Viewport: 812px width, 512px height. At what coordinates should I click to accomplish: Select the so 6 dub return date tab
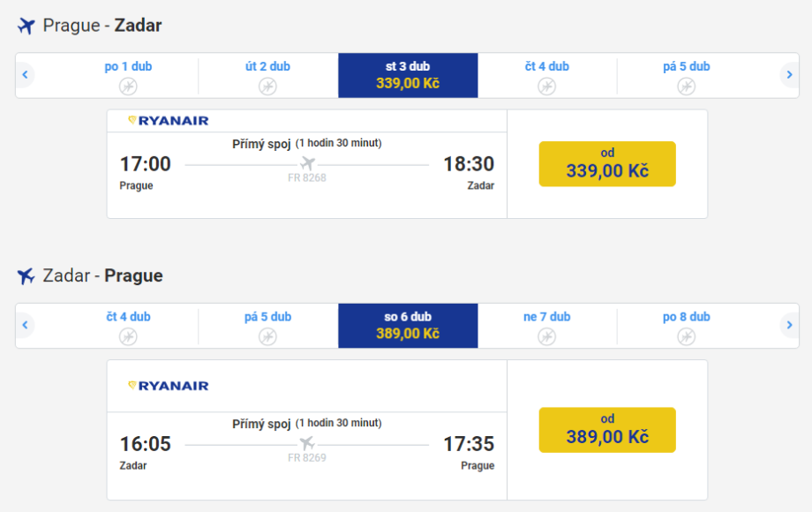[408, 326]
